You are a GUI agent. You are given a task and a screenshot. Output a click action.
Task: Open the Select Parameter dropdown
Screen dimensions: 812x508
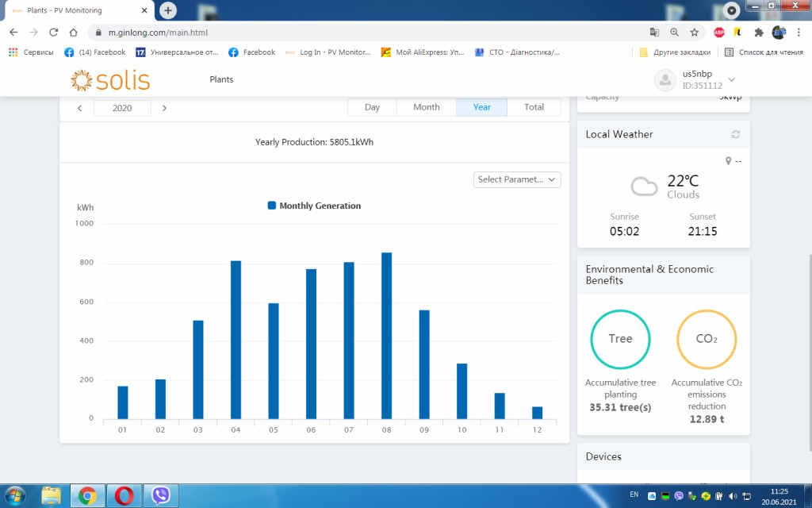[x=517, y=179]
